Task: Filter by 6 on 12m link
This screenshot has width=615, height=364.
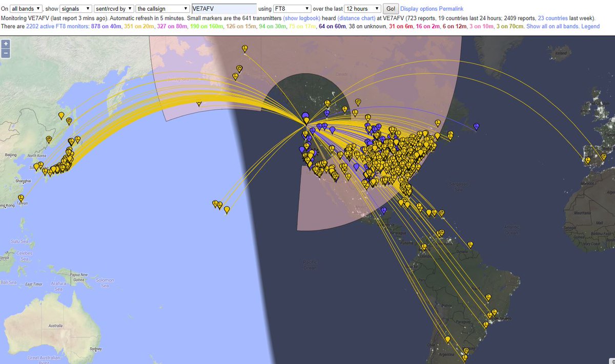Action: [x=454, y=26]
